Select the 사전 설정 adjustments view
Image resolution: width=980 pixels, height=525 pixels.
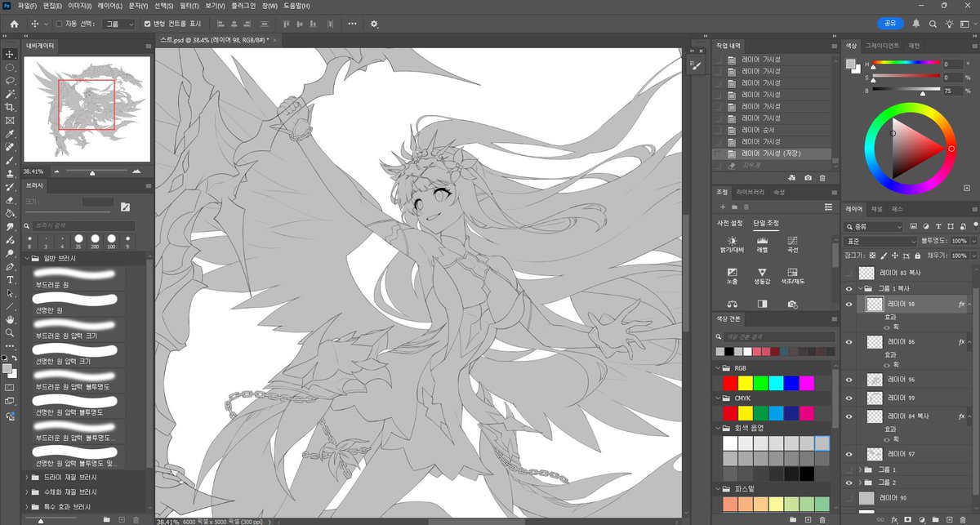point(730,223)
